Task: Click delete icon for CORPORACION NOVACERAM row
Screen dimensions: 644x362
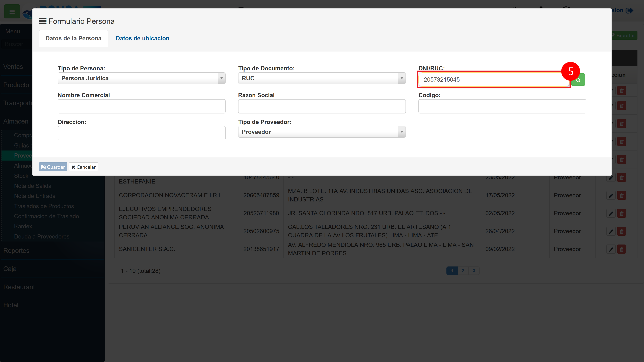Action: [622, 195]
